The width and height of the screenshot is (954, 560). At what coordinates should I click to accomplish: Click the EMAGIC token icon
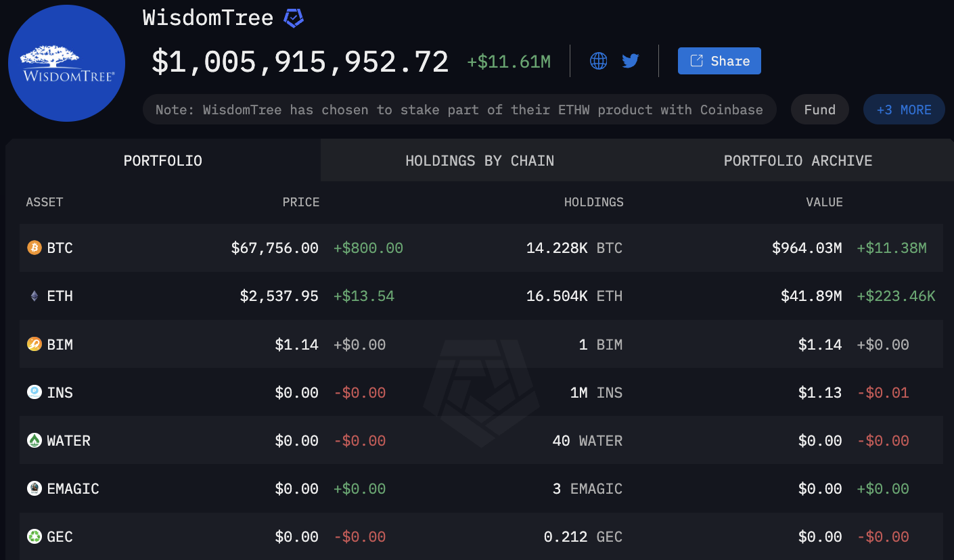click(x=35, y=488)
